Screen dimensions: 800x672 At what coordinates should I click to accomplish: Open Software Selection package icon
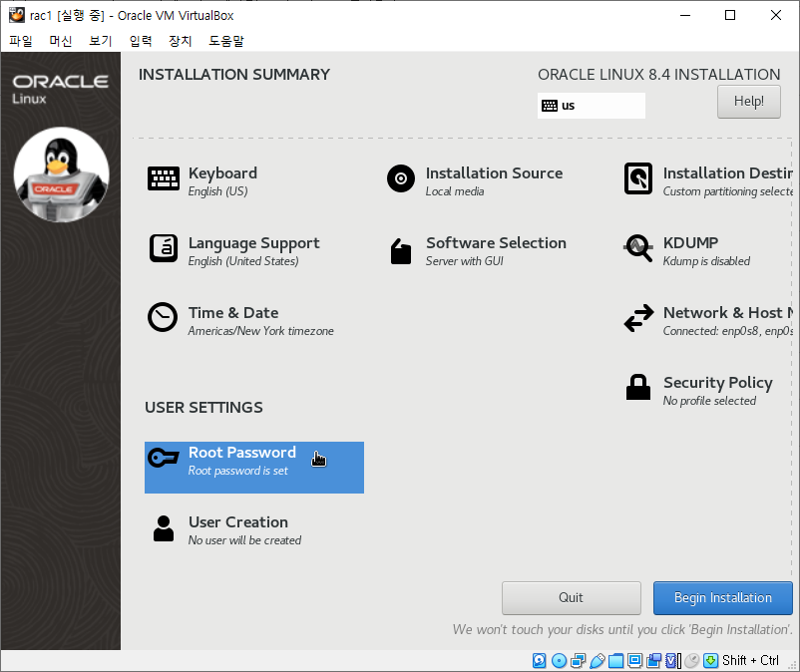pyautogui.click(x=401, y=251)
